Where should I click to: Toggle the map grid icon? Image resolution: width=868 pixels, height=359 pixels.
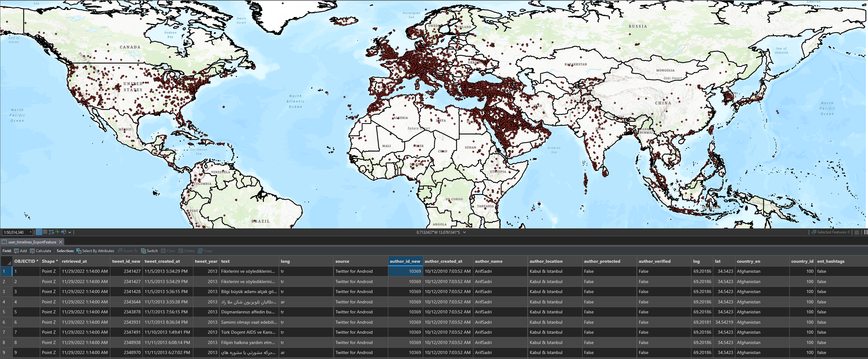point(45,232)
